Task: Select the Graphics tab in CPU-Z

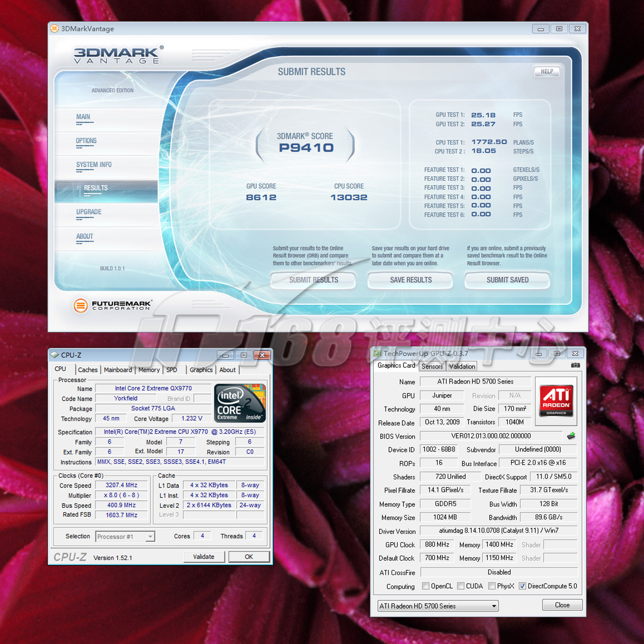Action: (x=201, y=370)
